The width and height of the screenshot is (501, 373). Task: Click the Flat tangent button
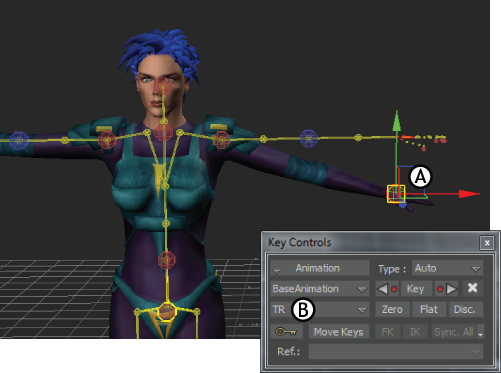[x=429, y=309]
